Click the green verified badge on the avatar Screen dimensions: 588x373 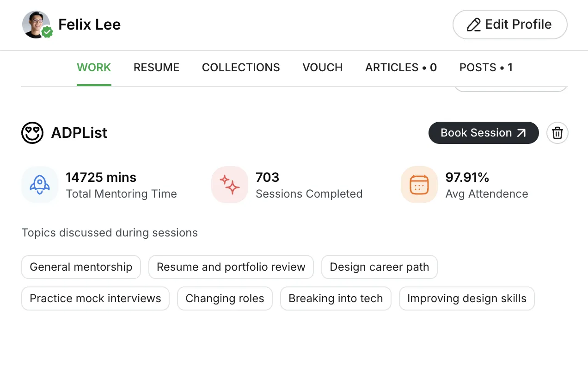point(47,32)
